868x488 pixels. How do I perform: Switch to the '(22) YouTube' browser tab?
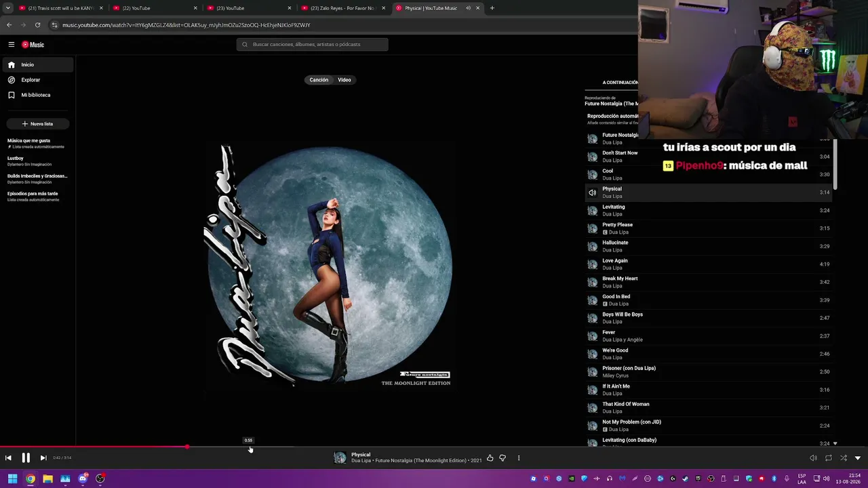click(155, 8)
